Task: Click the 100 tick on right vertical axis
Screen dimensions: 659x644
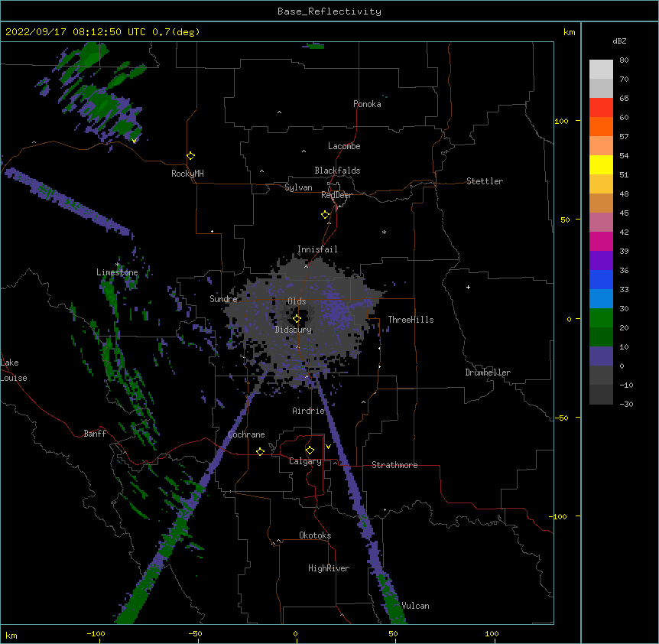Action: point(561,121)
